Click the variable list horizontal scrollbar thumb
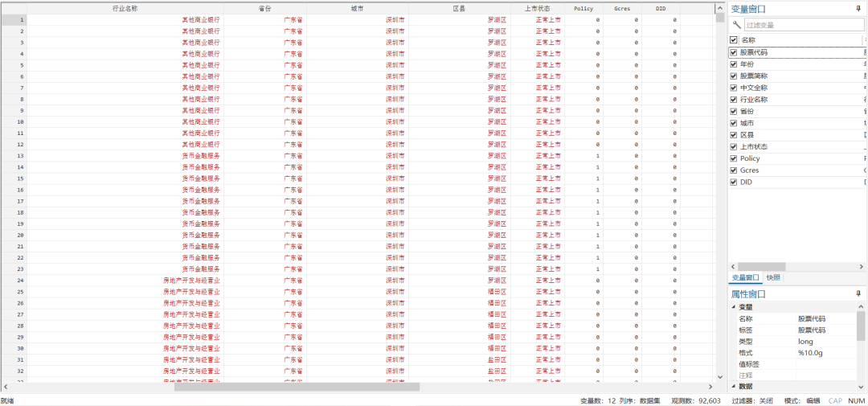Image resolution: width=868 pixels, height=406 pixels. 762,266
